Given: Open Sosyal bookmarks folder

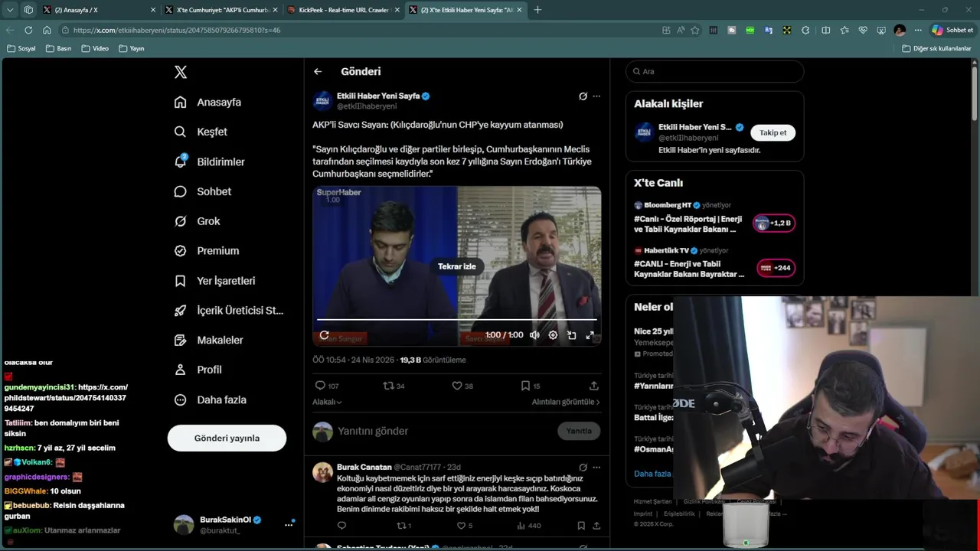Looking at the screenshot, I should click(21, 48).
